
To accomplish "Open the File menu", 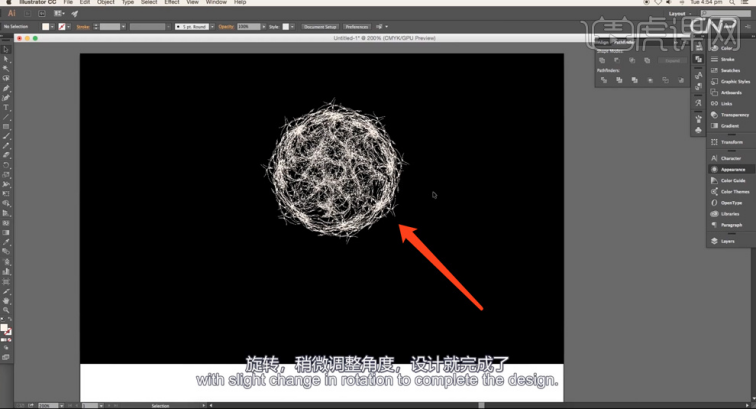I will [x=68, y=2].
